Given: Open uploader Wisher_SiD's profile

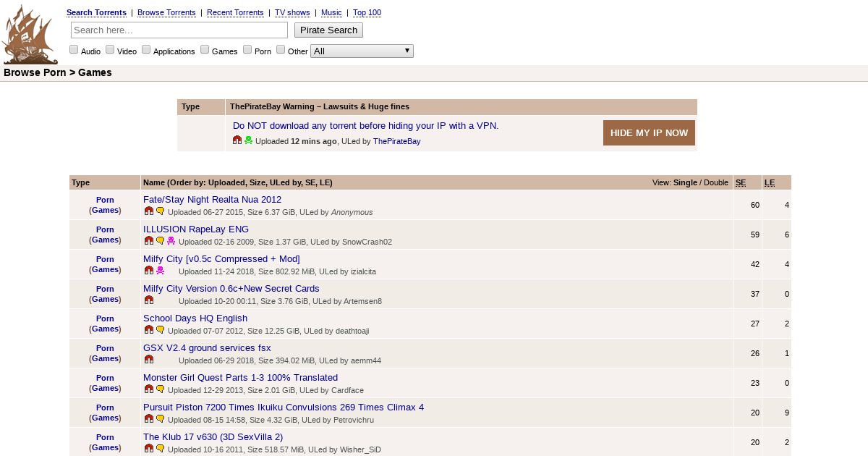Looking at the screenshot, I should 360,449.
